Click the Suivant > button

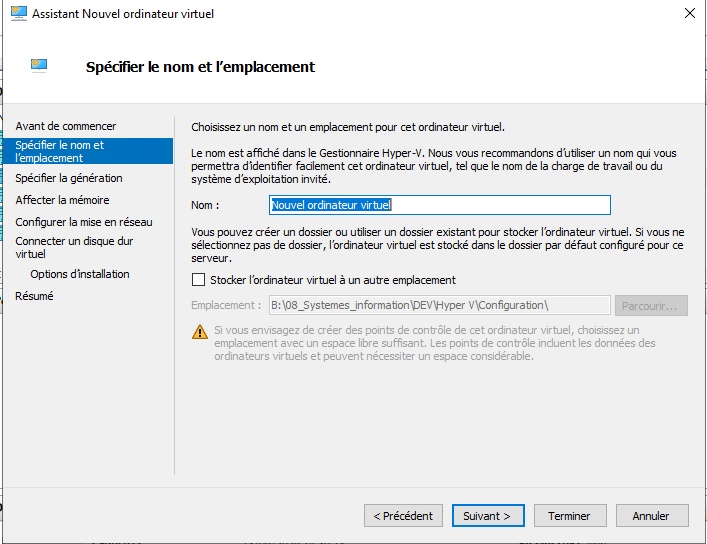click(x=487, y=516)
